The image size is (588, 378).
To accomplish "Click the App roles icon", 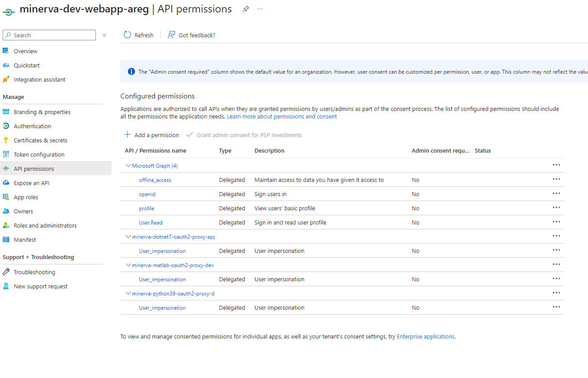I will pyautogui.click(x=6, y=197).
